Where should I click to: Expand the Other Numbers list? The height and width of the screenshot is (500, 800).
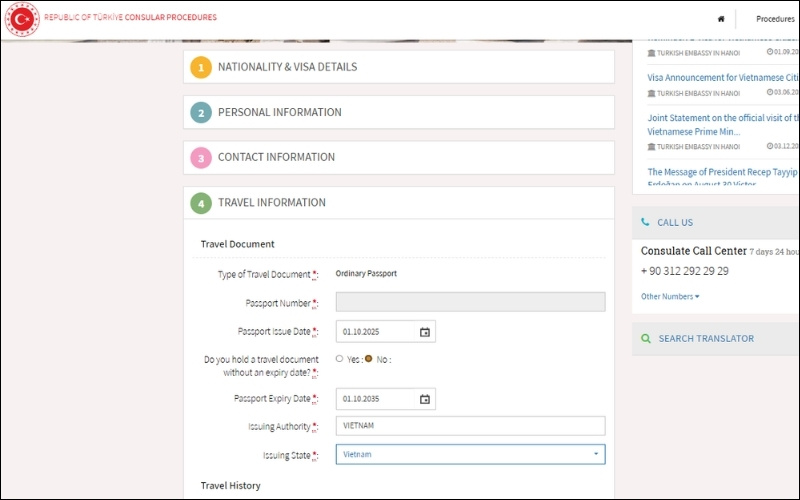click(x=670, y=296)
